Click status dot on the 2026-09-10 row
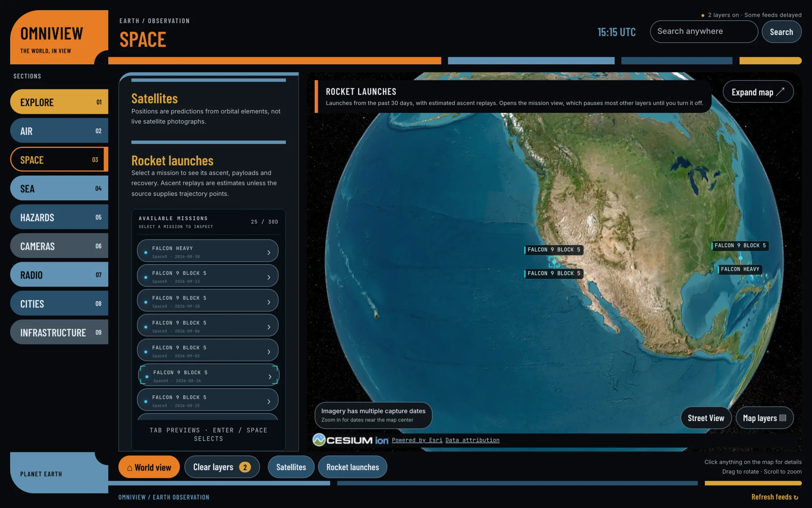 coord(146,302)
